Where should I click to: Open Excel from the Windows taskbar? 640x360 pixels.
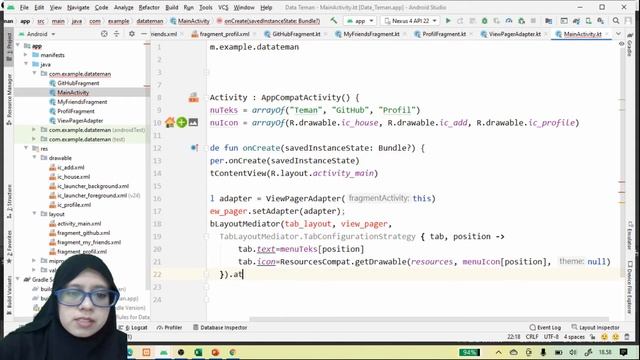point(198,352)
